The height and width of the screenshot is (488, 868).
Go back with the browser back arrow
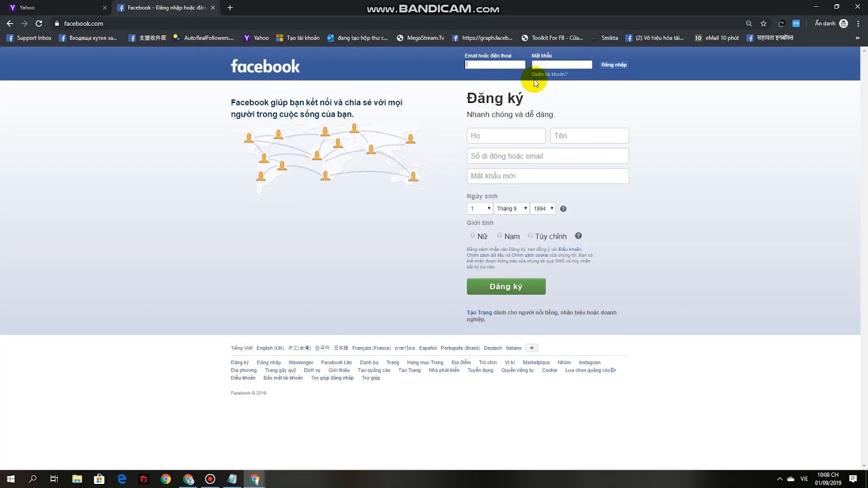pyautogui.click(x=9, y=23)
